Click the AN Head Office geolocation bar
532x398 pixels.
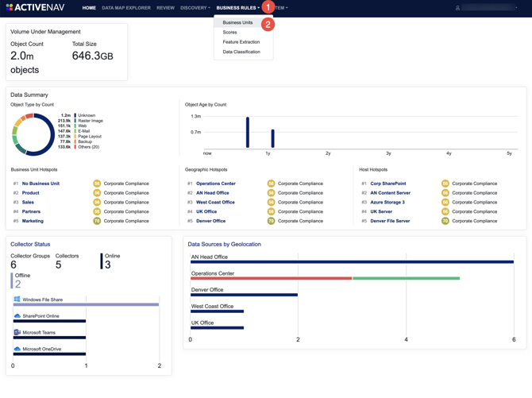353,262
